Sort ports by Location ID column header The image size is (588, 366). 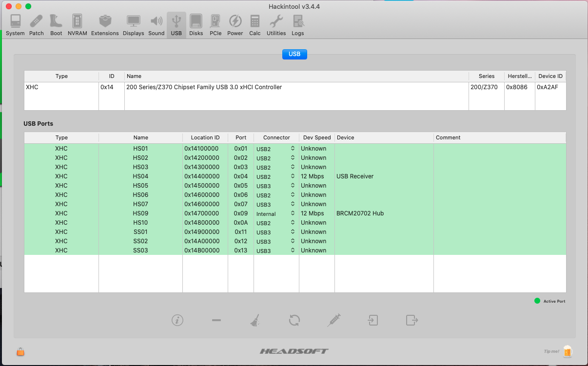[205, 137]
